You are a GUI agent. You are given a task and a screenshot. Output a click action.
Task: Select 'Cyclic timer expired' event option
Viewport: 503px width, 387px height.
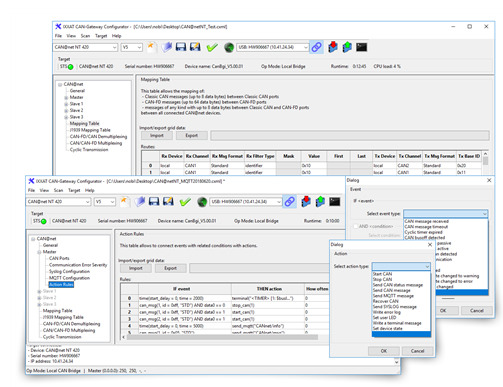423,232
